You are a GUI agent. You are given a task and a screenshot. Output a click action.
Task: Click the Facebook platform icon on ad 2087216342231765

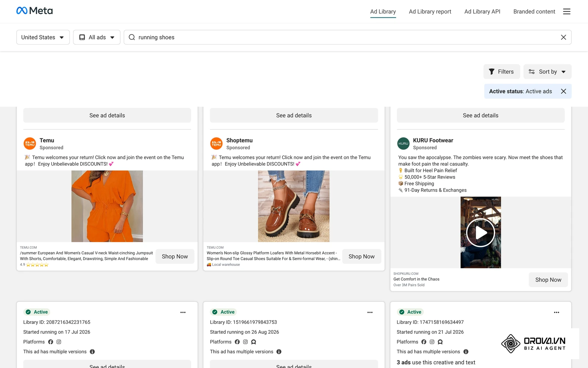(51, 342)
